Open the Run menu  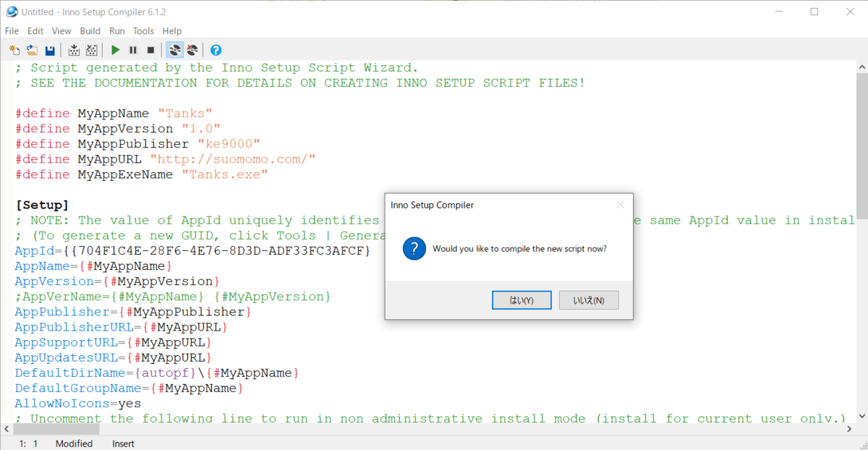pyautogui.click(x=117, y=31)
